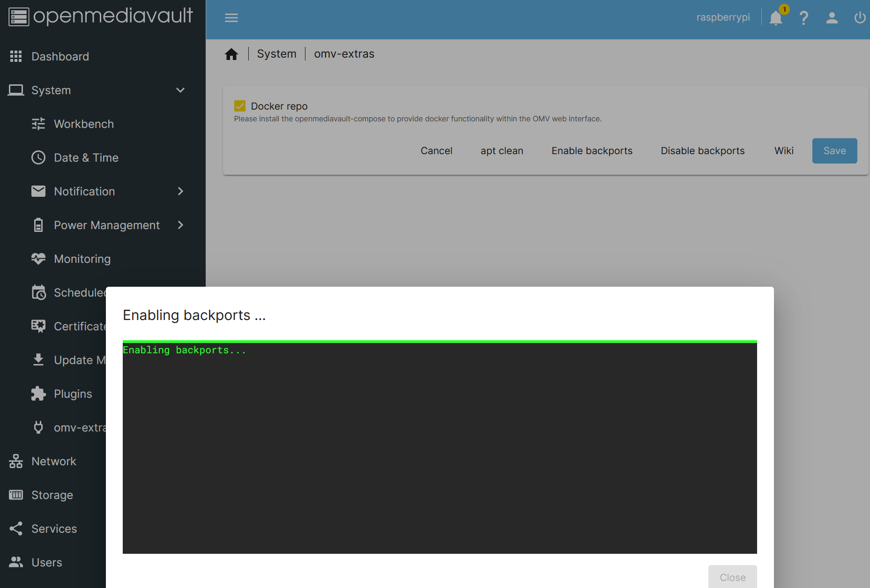This screenshot has height=588, width=870.
Task: Expand the Power Management submenu
Action: point(180,225)
